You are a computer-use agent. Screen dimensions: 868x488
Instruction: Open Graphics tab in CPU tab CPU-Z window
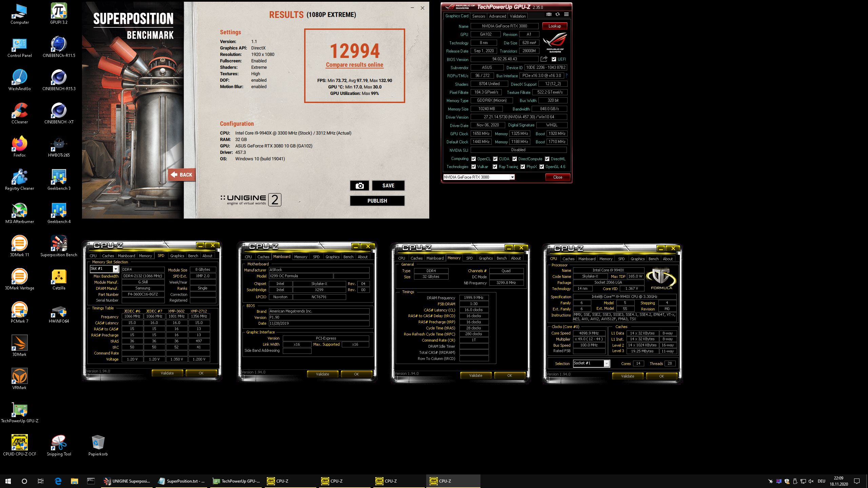click(637, 259)
